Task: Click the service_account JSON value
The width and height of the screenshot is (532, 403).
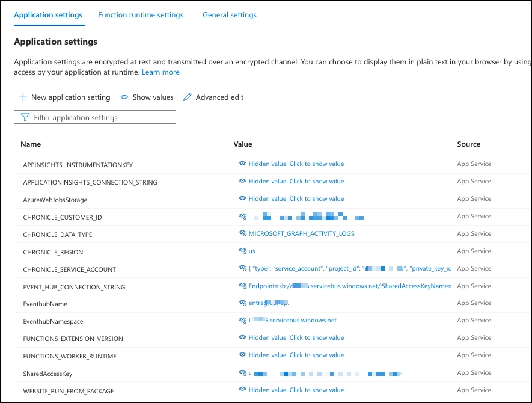Action: pyautogui.click(x=350, y=268)
